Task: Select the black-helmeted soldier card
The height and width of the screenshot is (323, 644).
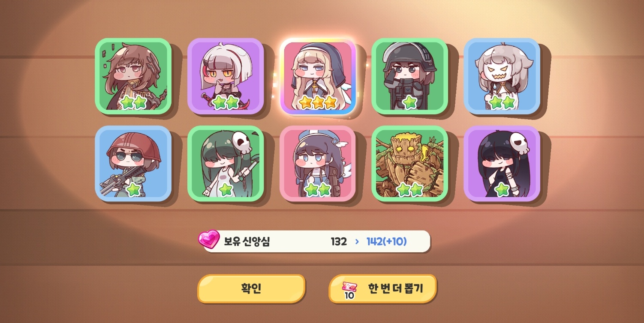Action: coord(409,76)
